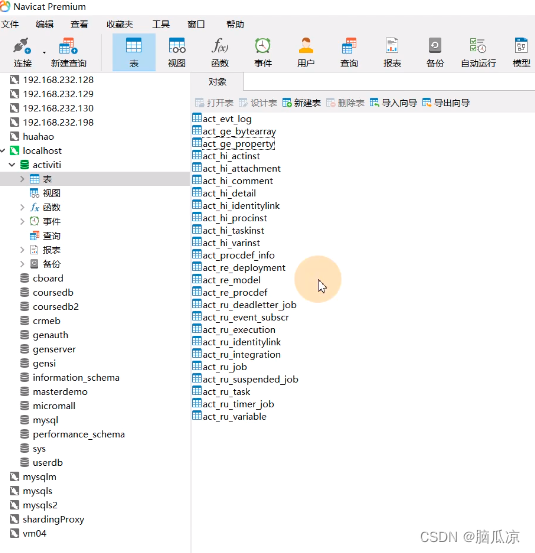This screenshot has height=553, width=535.
Task: Click the 备份 (Backup) toolbar icon
Action: [435, 52]
